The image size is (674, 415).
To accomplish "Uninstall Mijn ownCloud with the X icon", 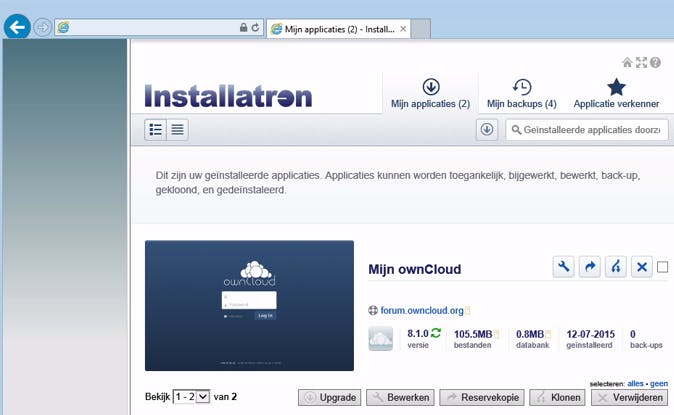I will point(642,267).
